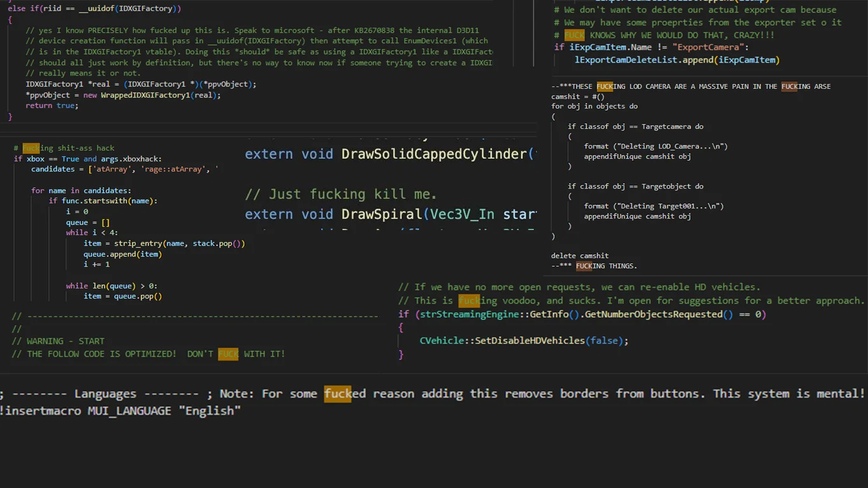Click the highlighted word in shit-ass hack comment
Screen dimensions: 868x488
(31, 148)
